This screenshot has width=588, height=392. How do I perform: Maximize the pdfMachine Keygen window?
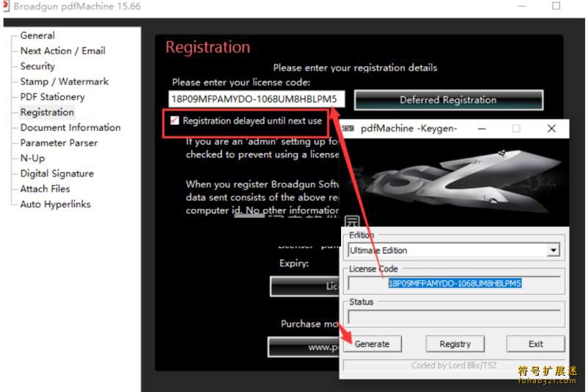click(x=516, y=128)
